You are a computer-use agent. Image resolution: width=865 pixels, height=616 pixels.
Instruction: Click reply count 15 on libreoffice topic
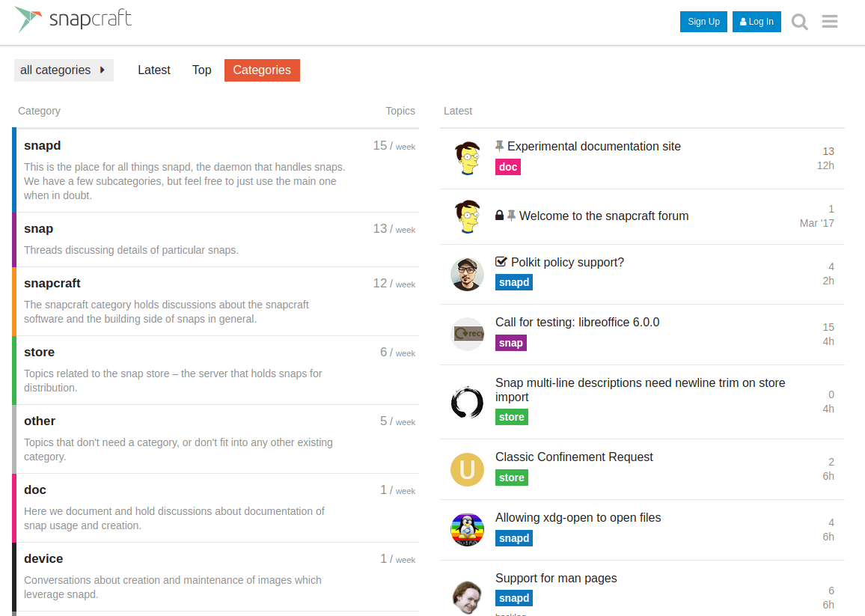click(x=828, y=327)
